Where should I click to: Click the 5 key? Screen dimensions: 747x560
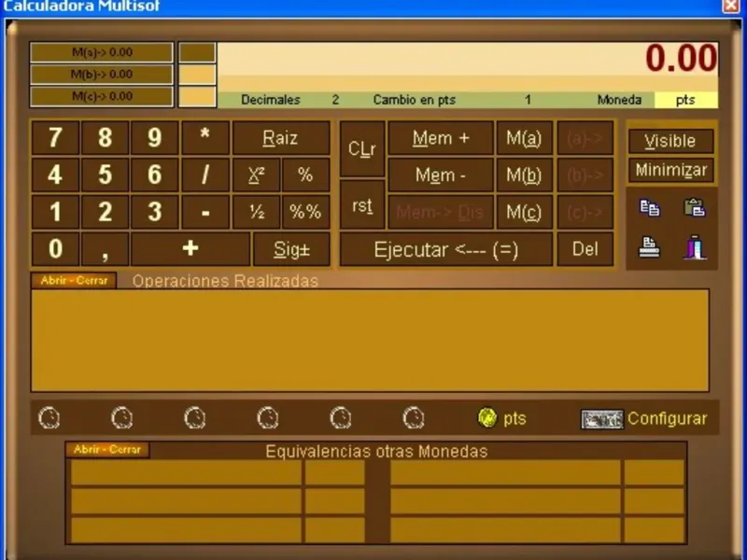(x=106, y=175)
